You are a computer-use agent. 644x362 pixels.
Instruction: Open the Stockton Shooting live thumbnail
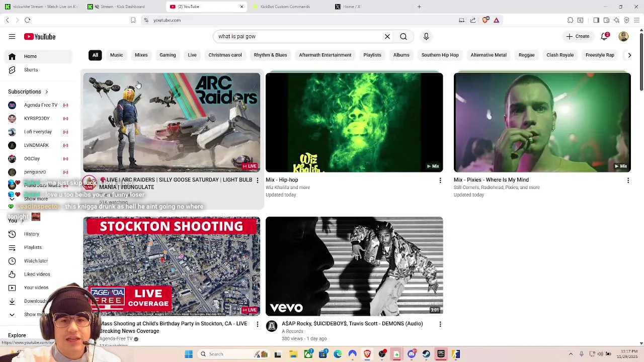point(172,266)
